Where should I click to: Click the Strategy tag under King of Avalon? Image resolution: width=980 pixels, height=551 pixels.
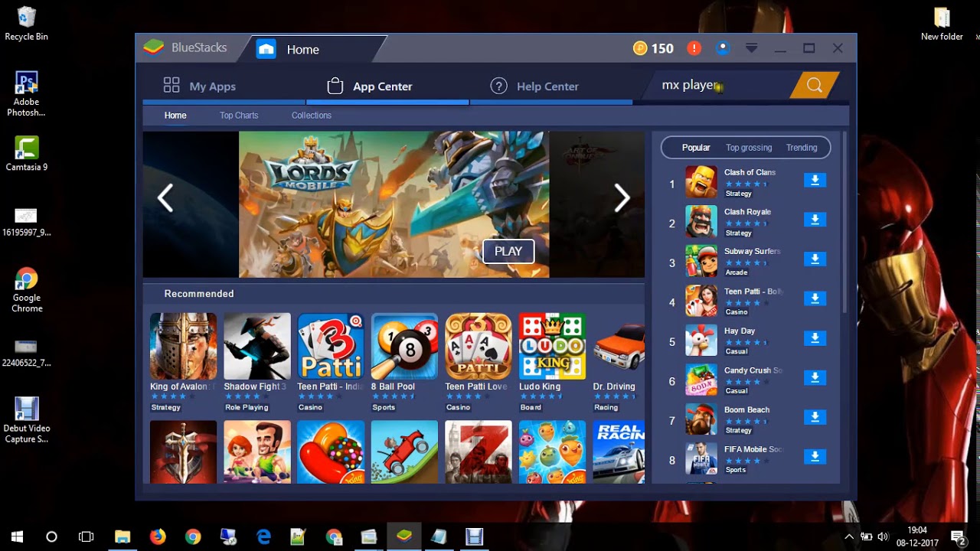[165, 407]
